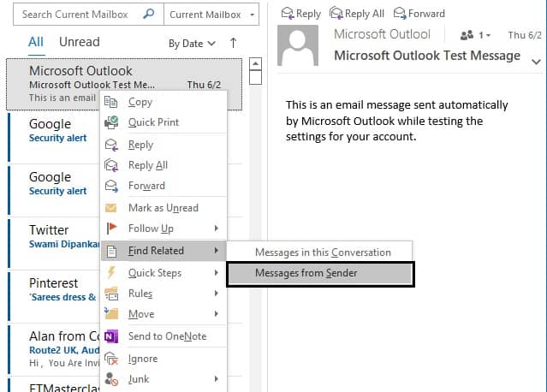Select Mark as Unread menu entry
The image size is (547, 392).
[x=164, y=208]
